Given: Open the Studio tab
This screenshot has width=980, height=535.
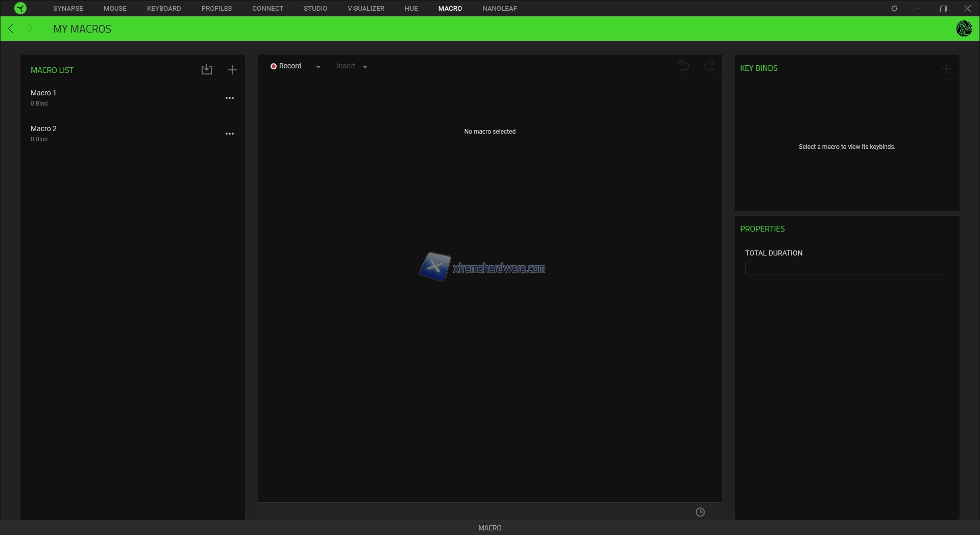Looking at the screenshot, I should pyautogui.click(x=315, y=9).
